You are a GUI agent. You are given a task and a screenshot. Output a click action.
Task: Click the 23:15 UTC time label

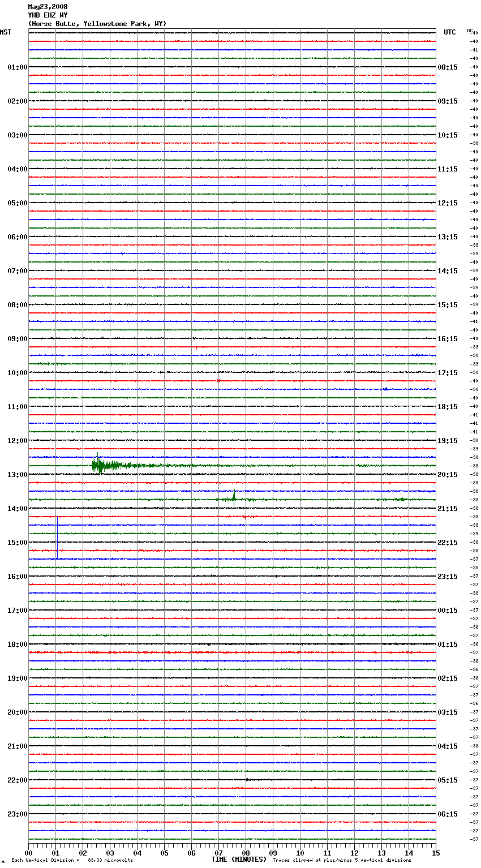point(448,577)
